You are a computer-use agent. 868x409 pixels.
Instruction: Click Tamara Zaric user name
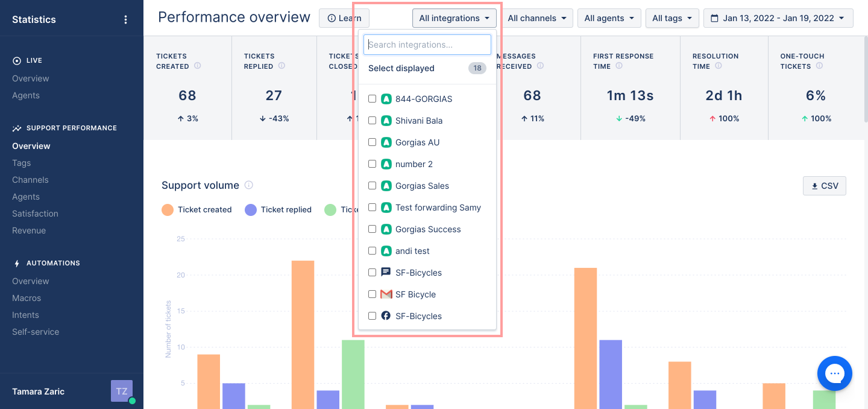click(38, 392)
